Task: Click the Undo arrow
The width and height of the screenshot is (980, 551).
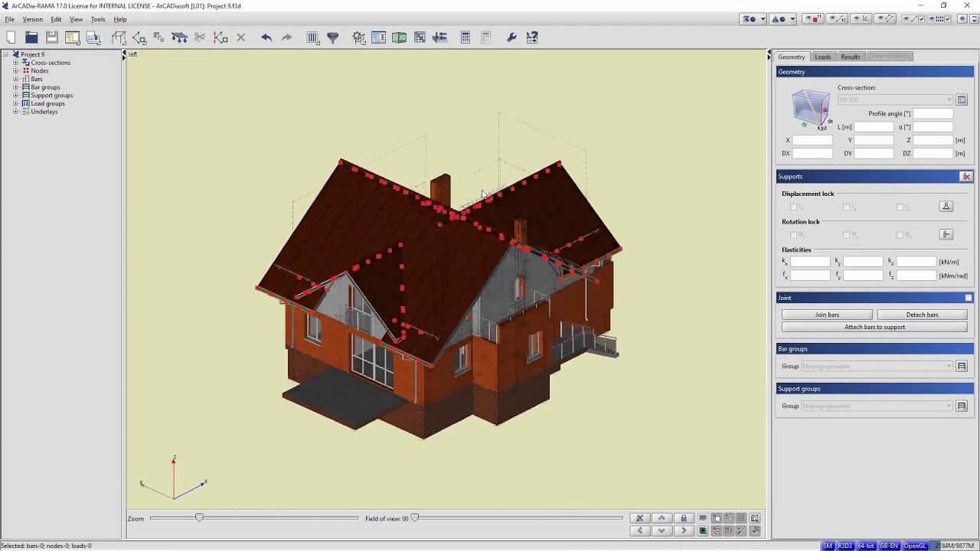Action: [x=266, y=37]
